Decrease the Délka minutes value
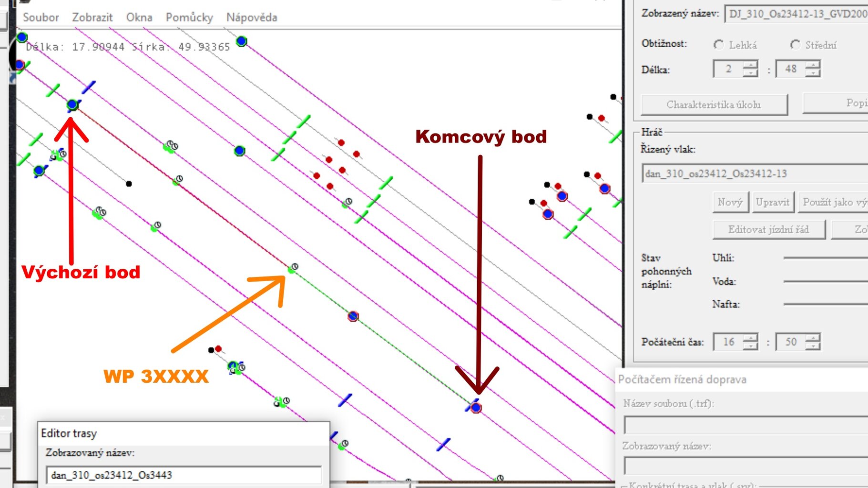 click(813, 73)
